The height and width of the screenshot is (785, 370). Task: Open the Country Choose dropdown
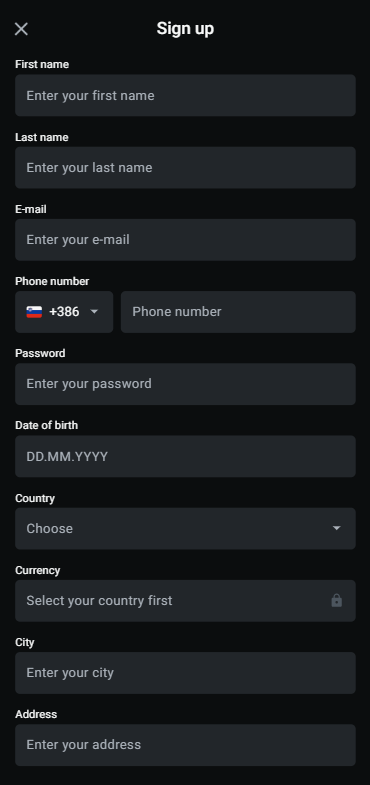[x=185, y=529]
